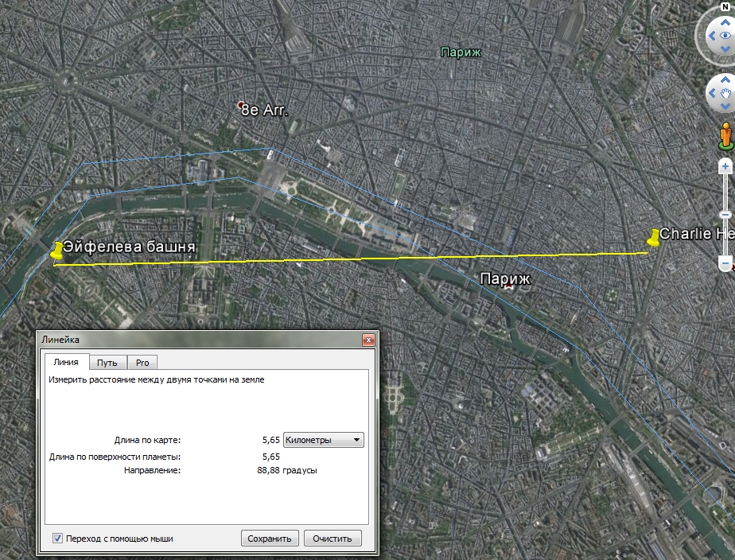Image resolution: width=735 pixels, height=560 pixels.
Task: Click the hand icon in Move joystick
Action: coord(725,93)
